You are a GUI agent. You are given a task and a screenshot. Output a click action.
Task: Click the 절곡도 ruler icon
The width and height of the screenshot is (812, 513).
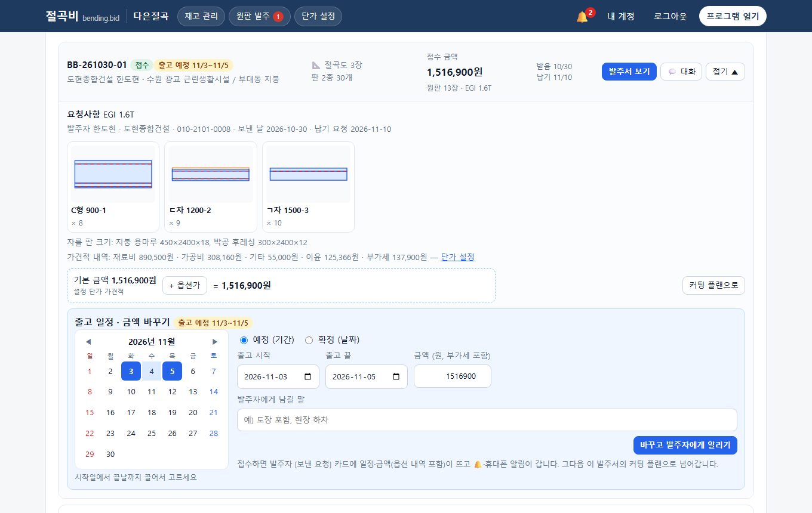pyautogui.click(x=316, y=65)
